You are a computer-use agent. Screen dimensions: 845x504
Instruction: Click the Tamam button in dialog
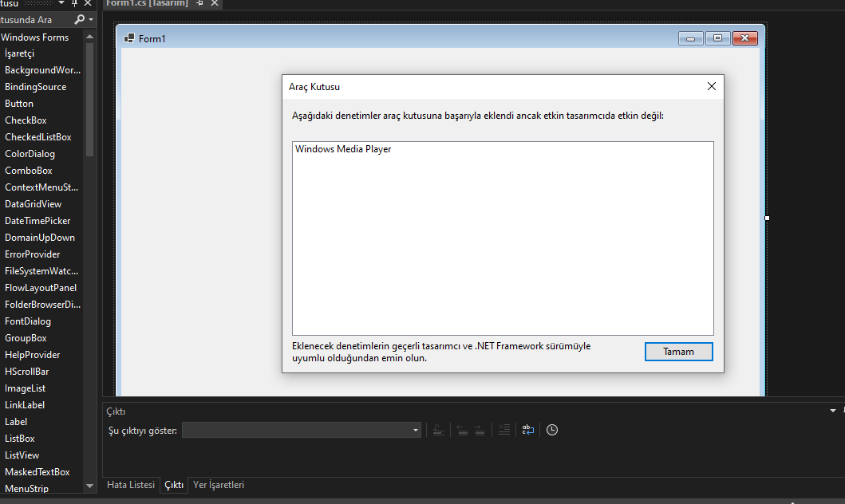(x=678, y=352)
